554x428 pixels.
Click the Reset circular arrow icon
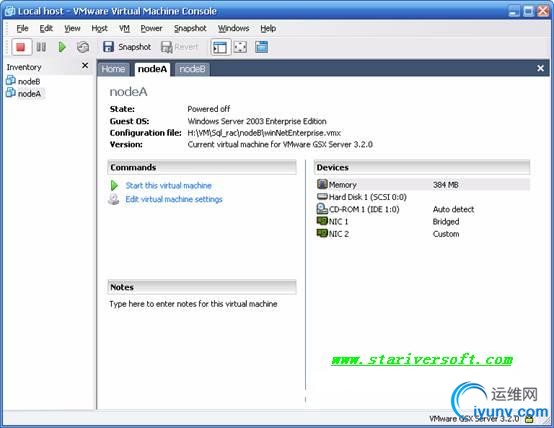tap(83, 47)
